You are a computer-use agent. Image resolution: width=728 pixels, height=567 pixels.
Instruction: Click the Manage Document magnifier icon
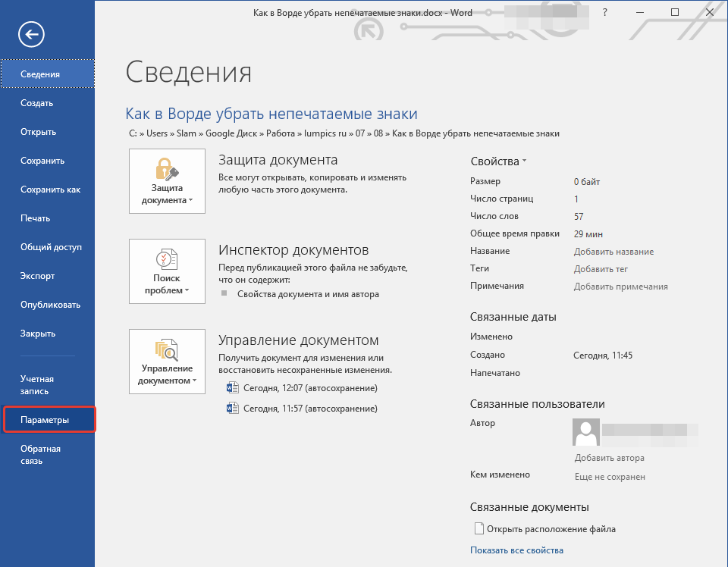click(167, 349)
